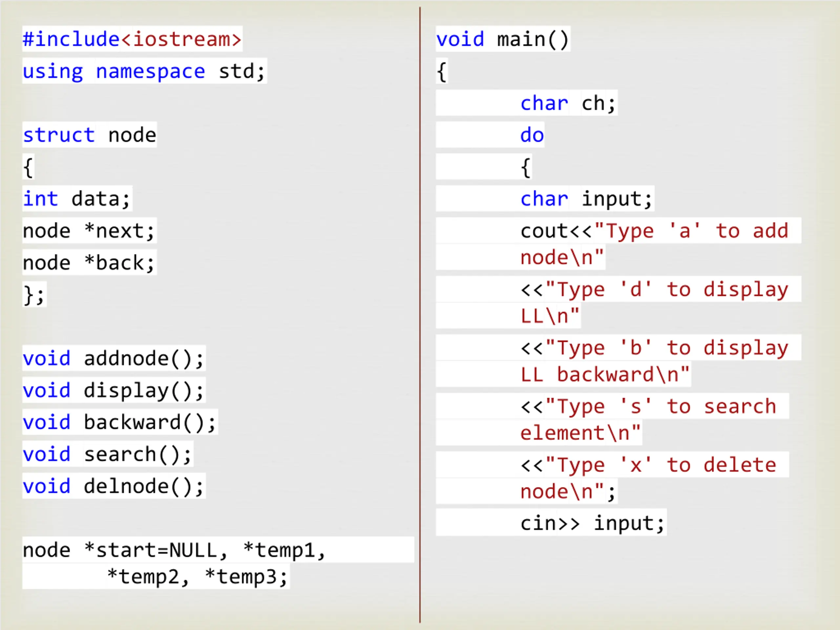Click the string "Type 'a' to add"
Screen dimensions: 840x630
pos(691,231)
